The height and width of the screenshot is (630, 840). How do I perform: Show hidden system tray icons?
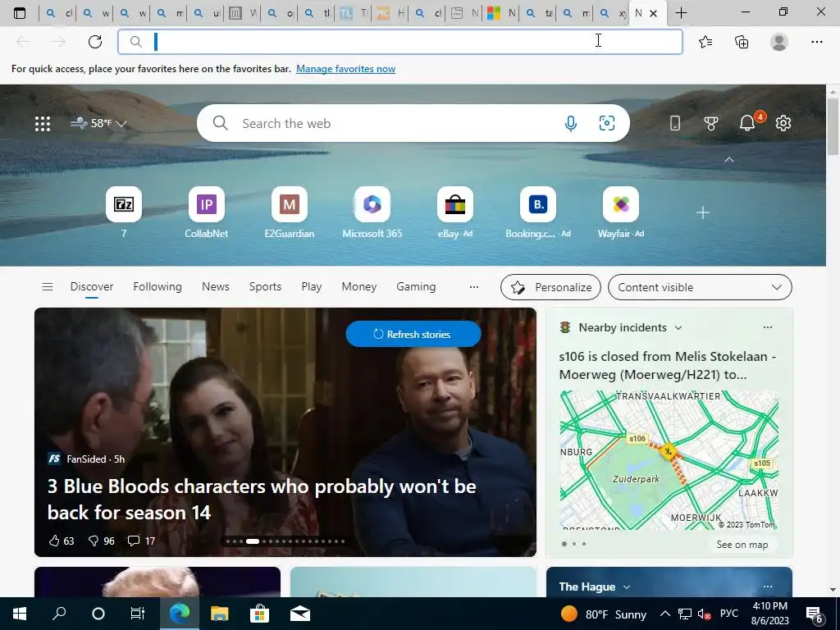pos(664,614)
